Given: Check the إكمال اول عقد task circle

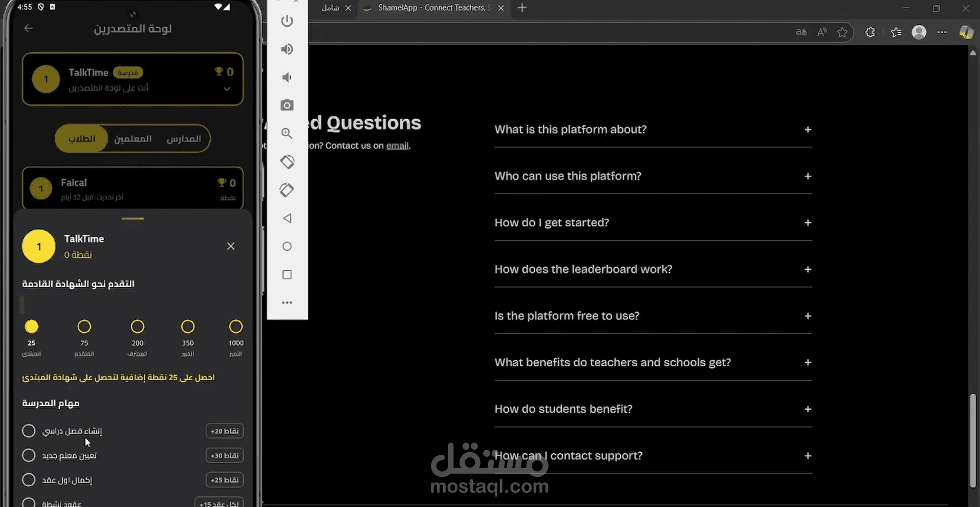Looking at the screenshot, I should point(29,480).
